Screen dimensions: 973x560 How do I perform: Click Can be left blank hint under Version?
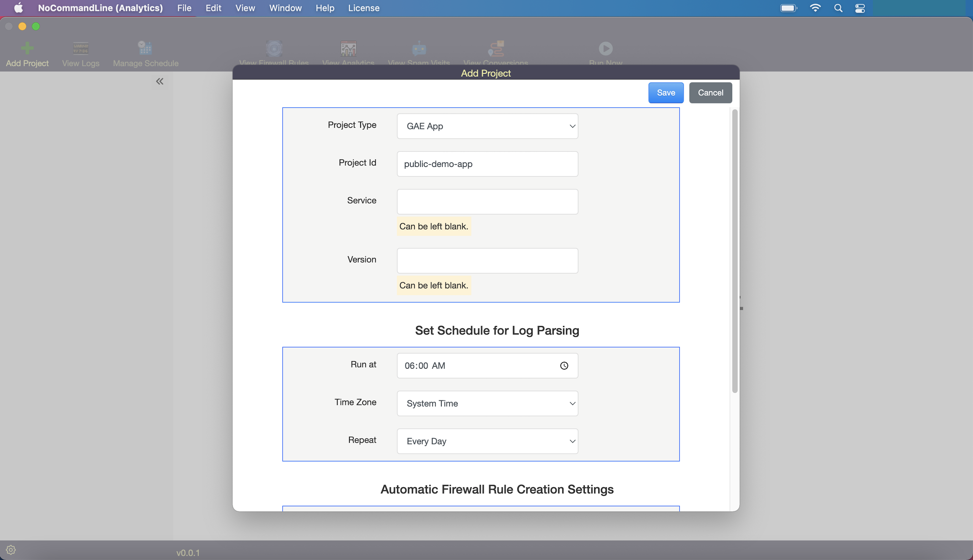pos(434,285)
